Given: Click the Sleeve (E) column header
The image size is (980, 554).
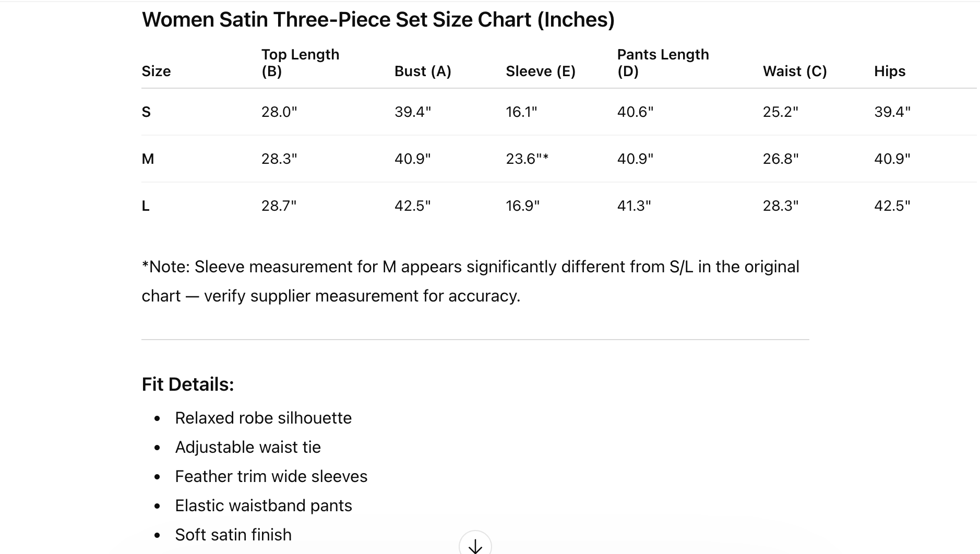Looking at the screenshot, I should 540,71.
